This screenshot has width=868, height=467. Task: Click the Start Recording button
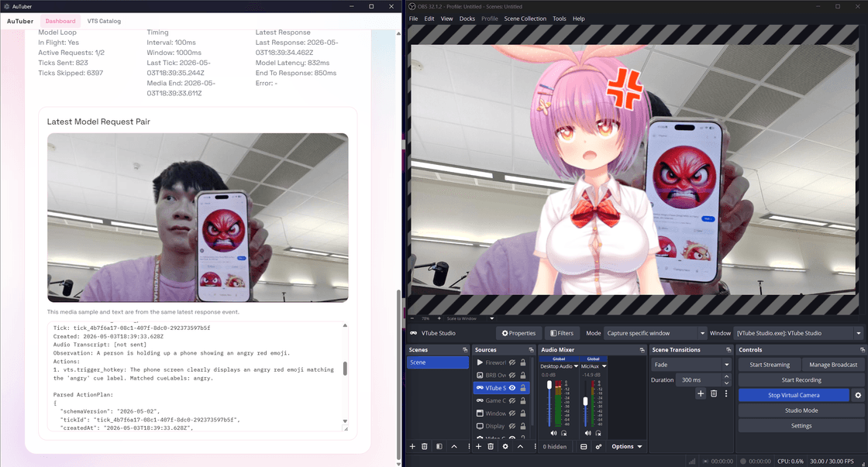tap(801, 380)
